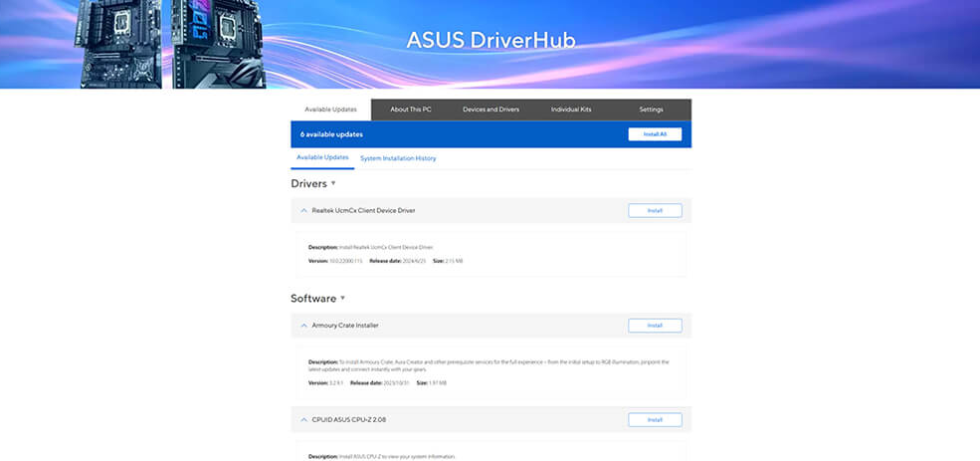Install the Armoury Crate Installer
Image resolution: width=980 pixels, height=461 pixels.
point(655,326)
